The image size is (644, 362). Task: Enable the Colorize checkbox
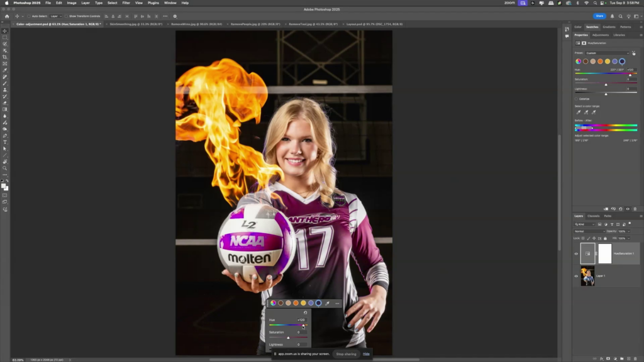click(576, 99)
